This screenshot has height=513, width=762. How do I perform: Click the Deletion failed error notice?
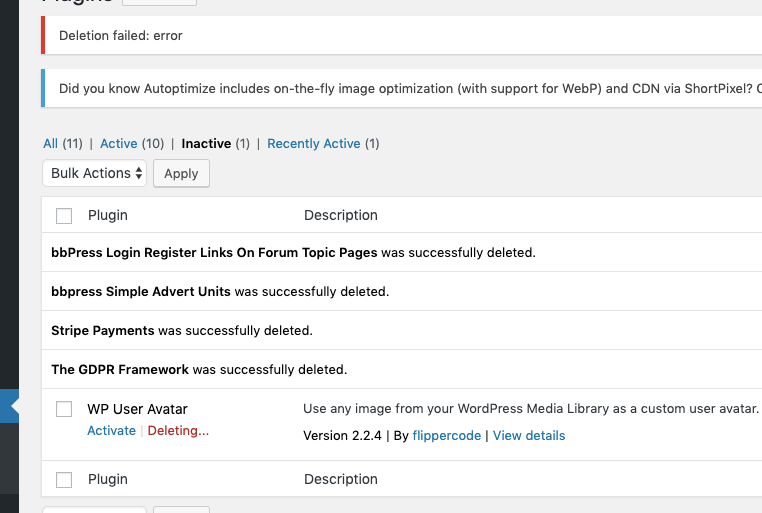pyautogui.click(x=121, y=36)
